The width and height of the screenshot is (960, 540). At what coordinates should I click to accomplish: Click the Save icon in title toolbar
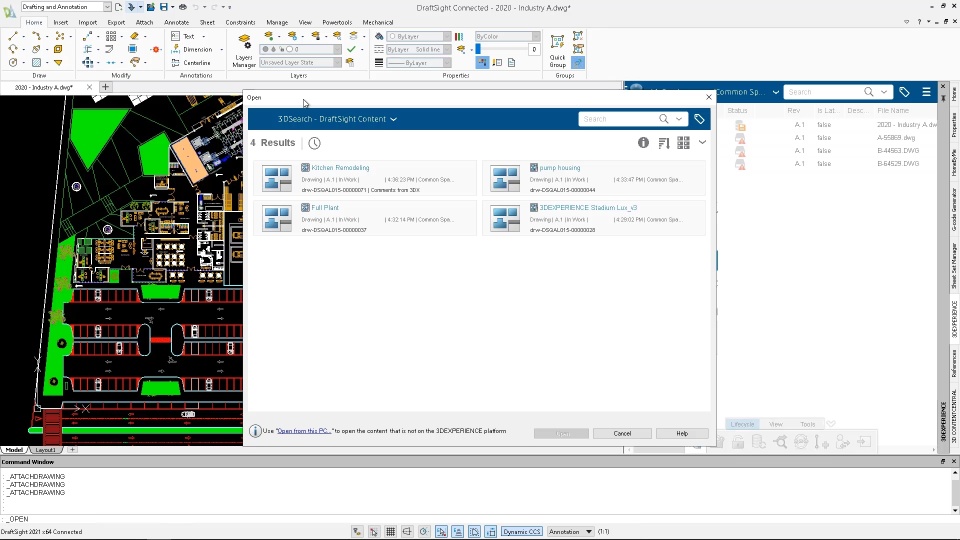(163, 7)
